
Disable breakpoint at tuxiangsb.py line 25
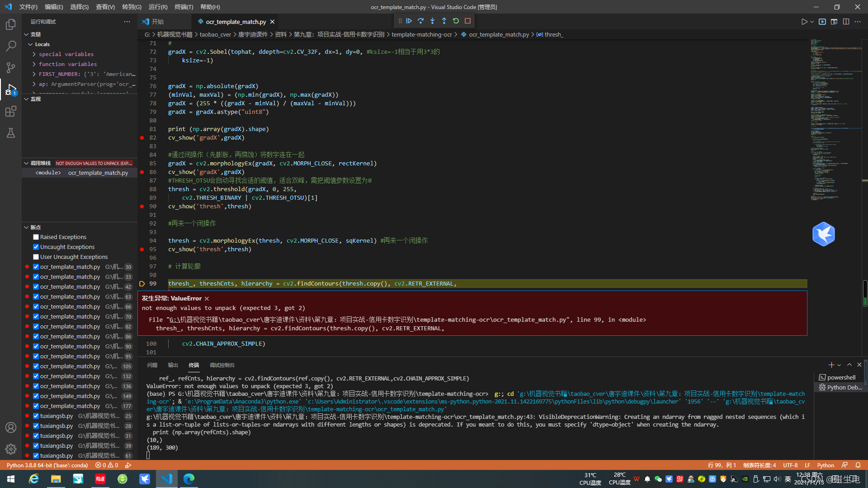36,416
